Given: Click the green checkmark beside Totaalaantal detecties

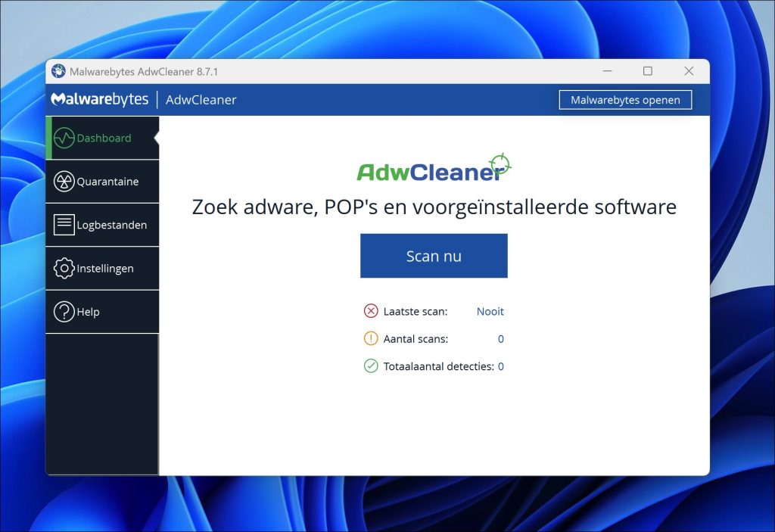Looking at the screenshot, I should [370, 366].
